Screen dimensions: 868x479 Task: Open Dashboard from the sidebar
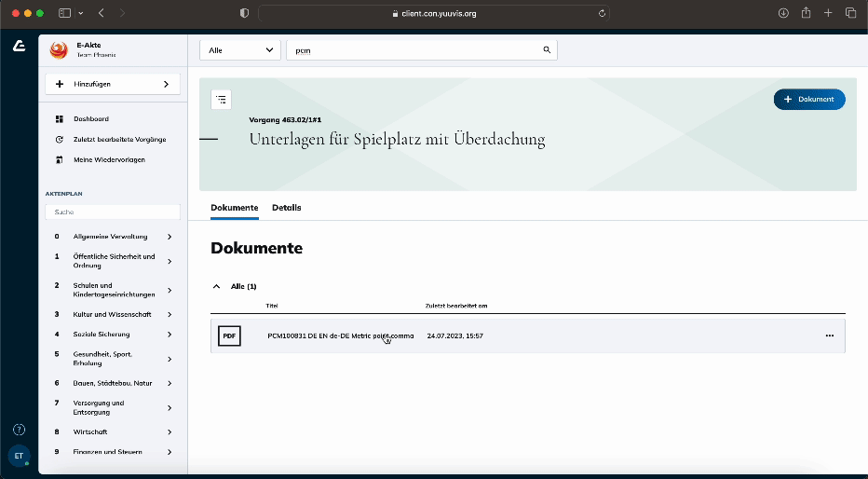coord(91,119)
